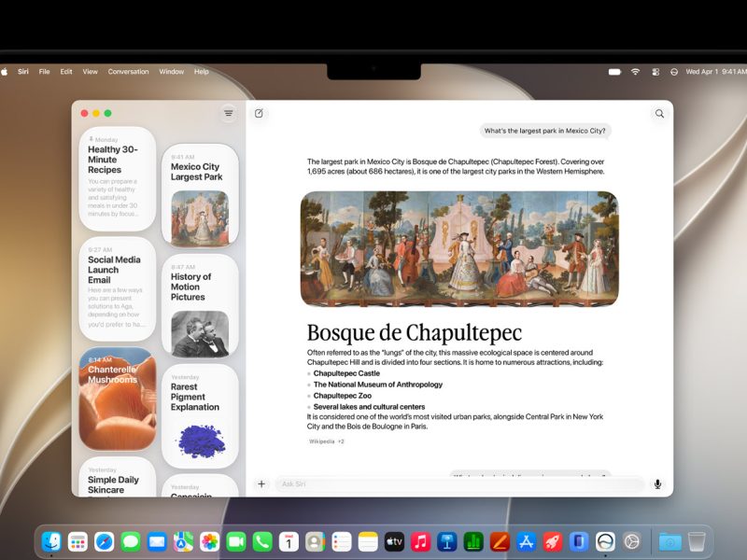Open the Rarest Pigment Explanation card
Viewport: 747px width, 560px height.
point(200,416)
